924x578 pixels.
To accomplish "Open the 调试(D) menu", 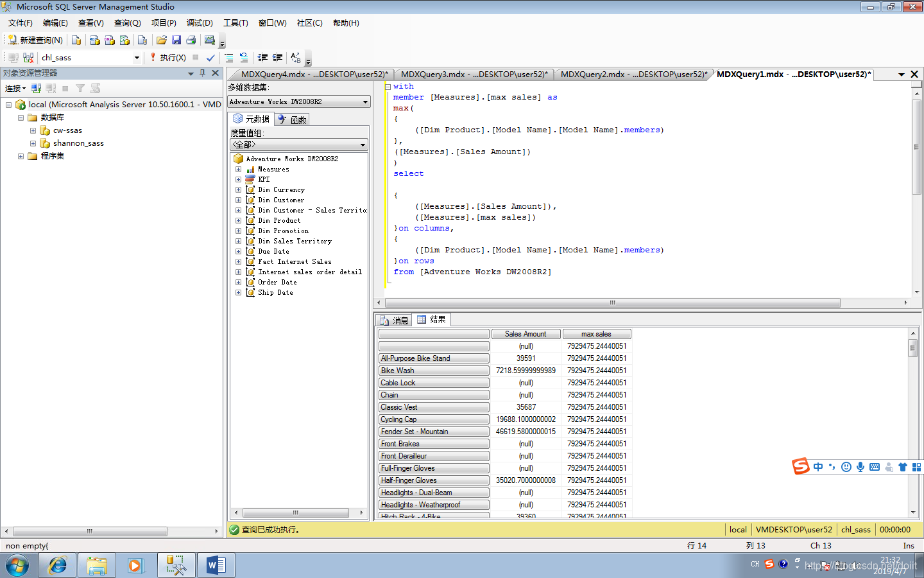I will pyautogui.click(x=200, y=23).
